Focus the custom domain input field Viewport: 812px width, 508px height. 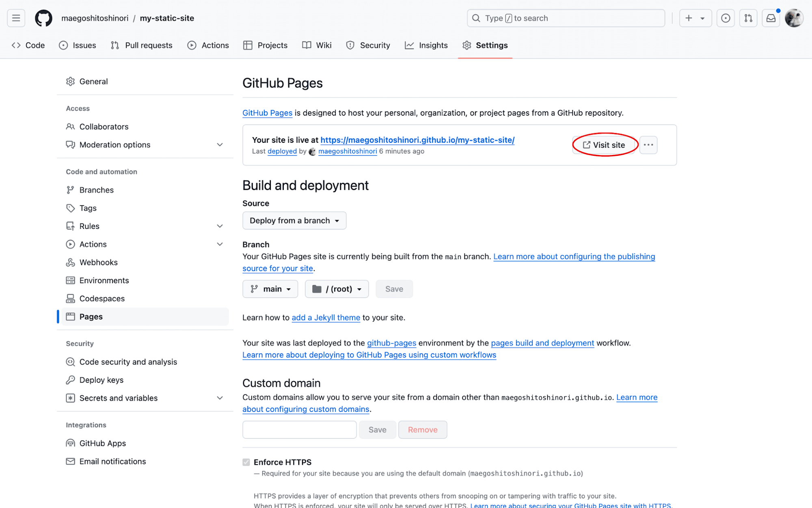(300, 430)
